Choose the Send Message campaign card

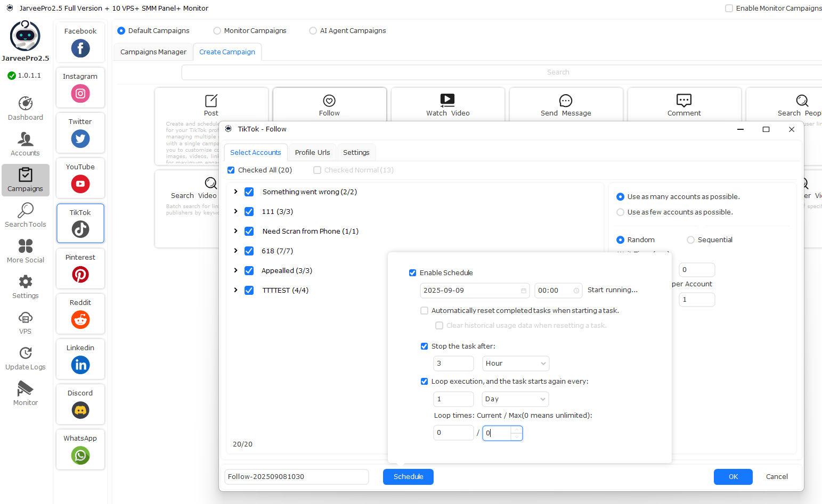tap(566, 105)
